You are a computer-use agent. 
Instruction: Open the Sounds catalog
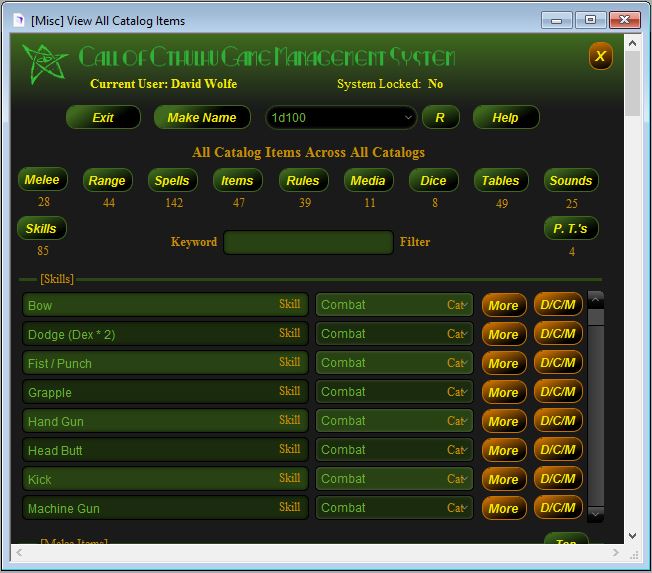pyautogui.click(x=571, y=181)
